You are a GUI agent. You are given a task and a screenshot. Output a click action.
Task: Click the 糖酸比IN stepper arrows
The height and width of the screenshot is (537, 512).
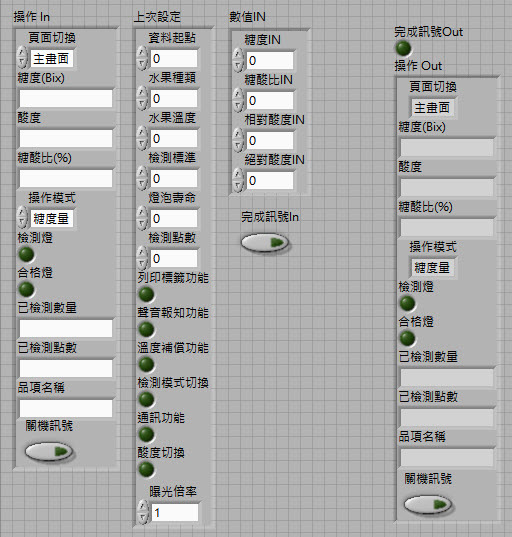[238, 100]
